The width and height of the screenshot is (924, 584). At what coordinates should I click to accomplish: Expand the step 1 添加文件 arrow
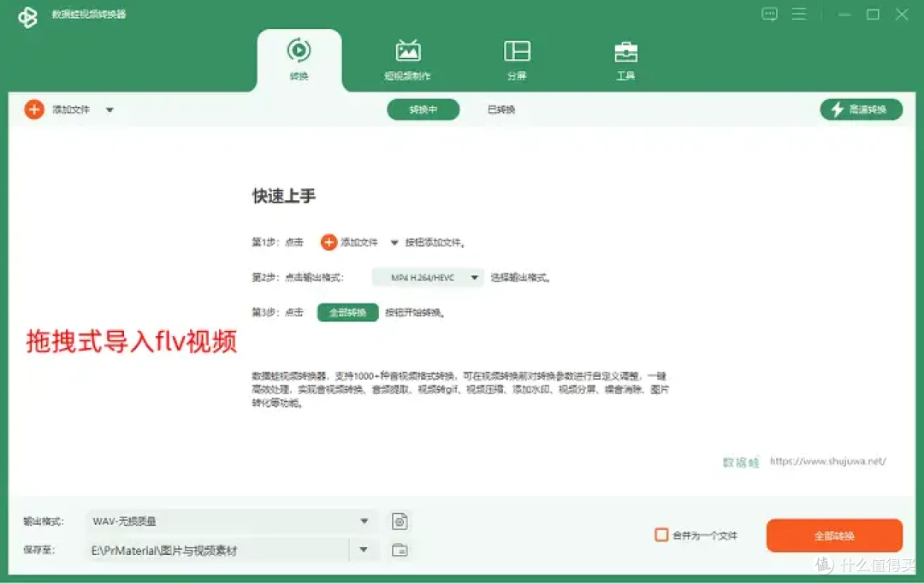coord(394,243)
